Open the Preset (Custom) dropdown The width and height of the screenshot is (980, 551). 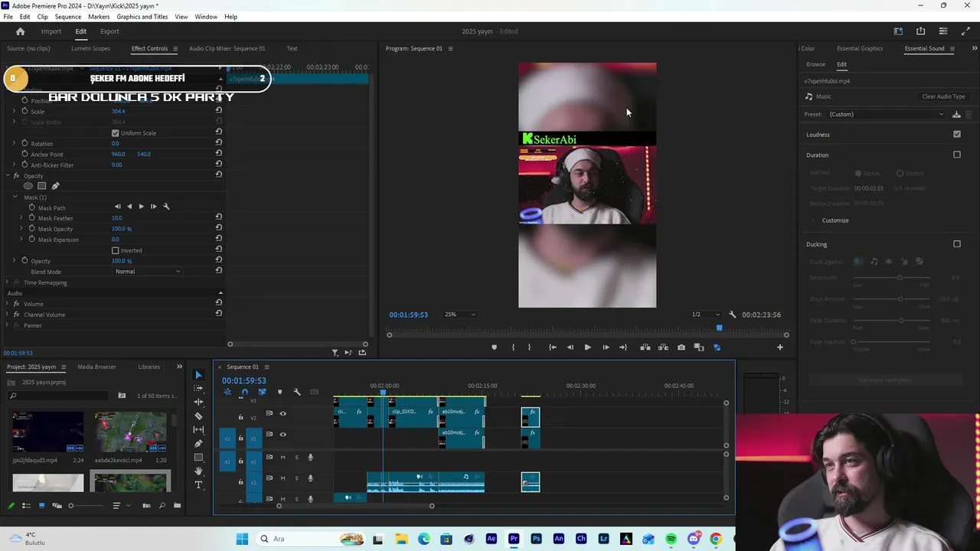pos(887,115)
